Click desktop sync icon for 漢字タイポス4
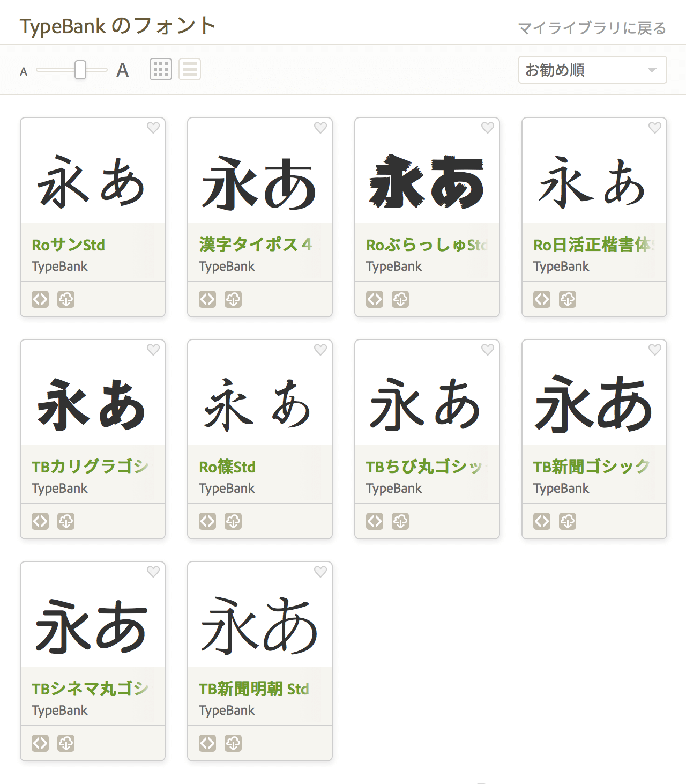This screenshot has width=686, height=784. click(233, 299)
